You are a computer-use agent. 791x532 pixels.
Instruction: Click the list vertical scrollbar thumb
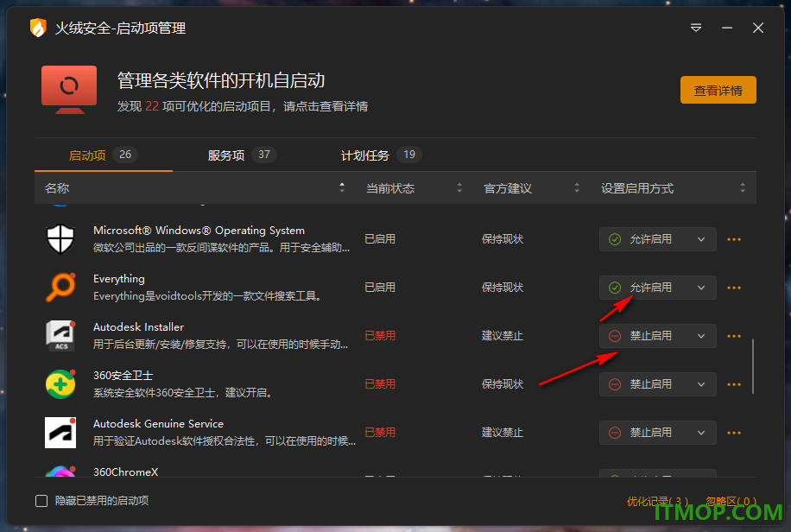click(753, 366)
